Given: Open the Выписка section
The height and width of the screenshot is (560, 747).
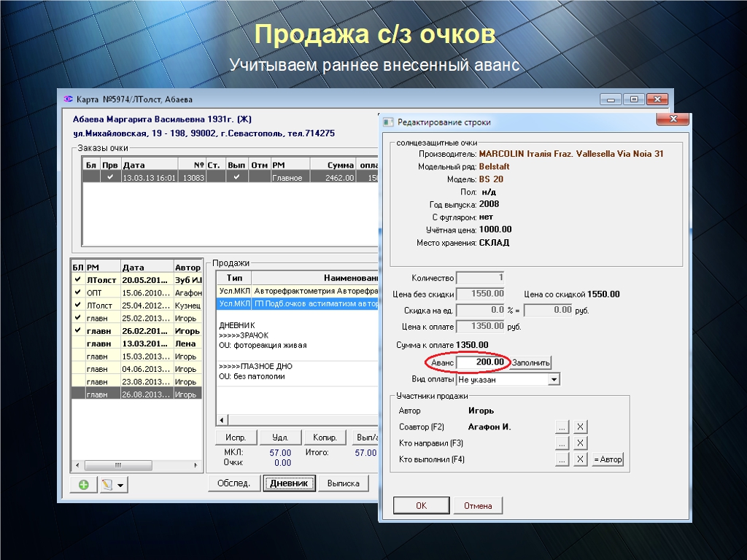Looking at the screenshot, I should pos(344,483).
